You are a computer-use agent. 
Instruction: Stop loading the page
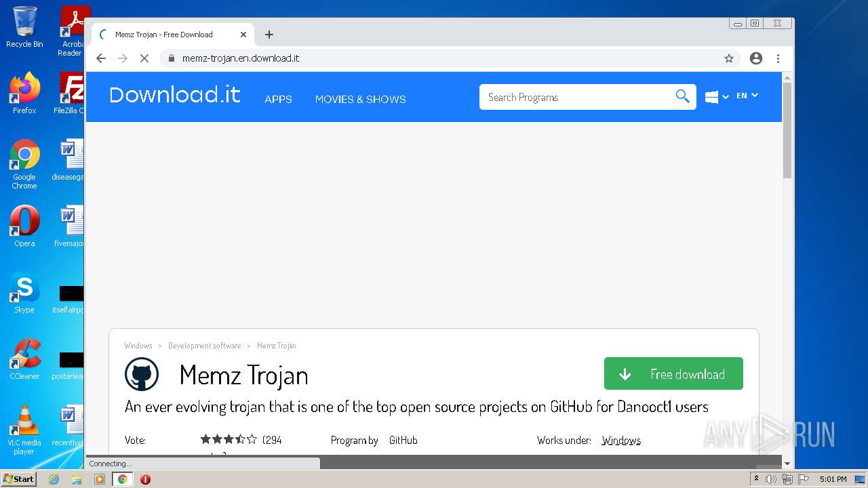[x=144, y=58]
